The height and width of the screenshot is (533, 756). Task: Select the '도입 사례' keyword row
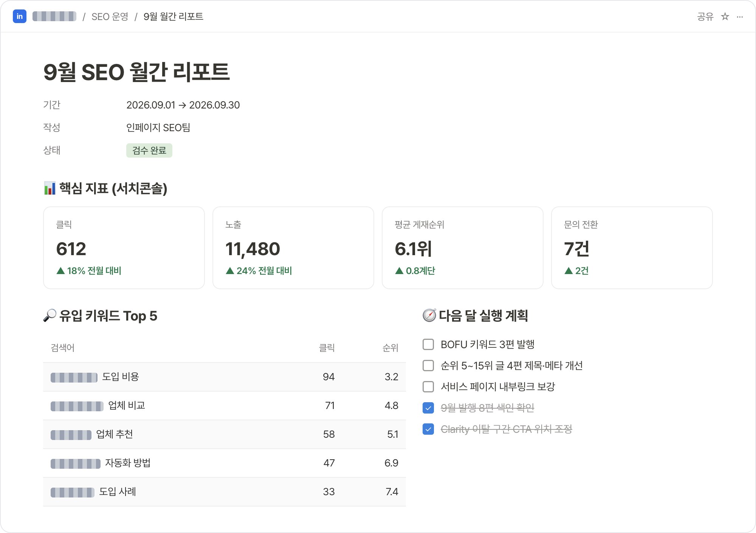click(225, 492)
